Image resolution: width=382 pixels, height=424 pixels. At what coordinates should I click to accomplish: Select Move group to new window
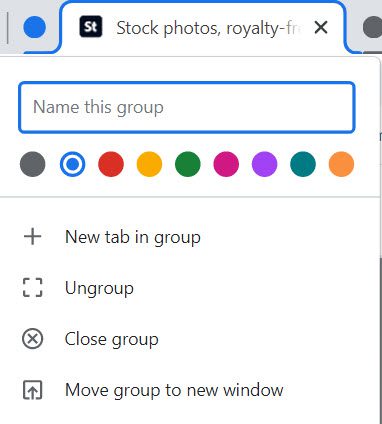coord(190,390)
